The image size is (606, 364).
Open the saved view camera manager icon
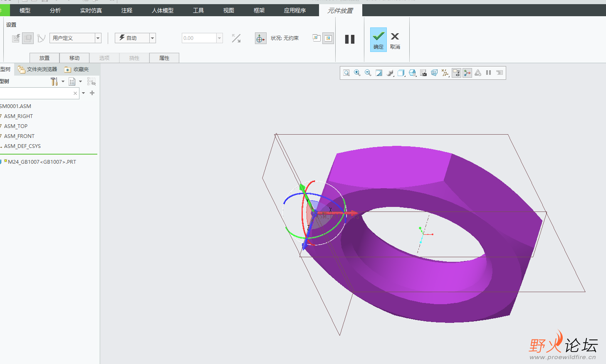click(x=423, y=73)
